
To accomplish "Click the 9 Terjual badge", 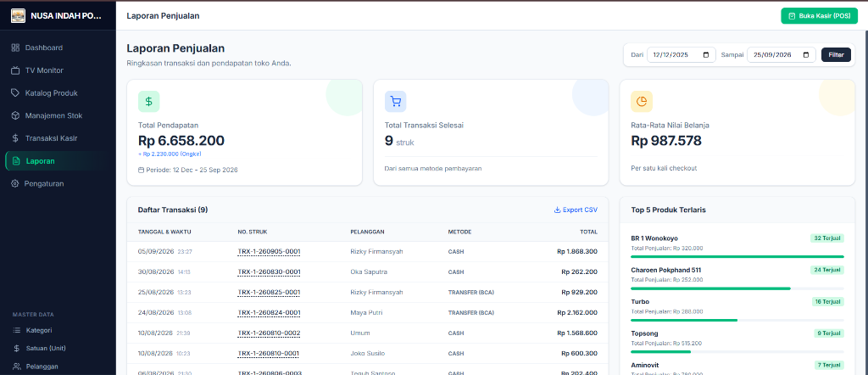I will [829, 333].
